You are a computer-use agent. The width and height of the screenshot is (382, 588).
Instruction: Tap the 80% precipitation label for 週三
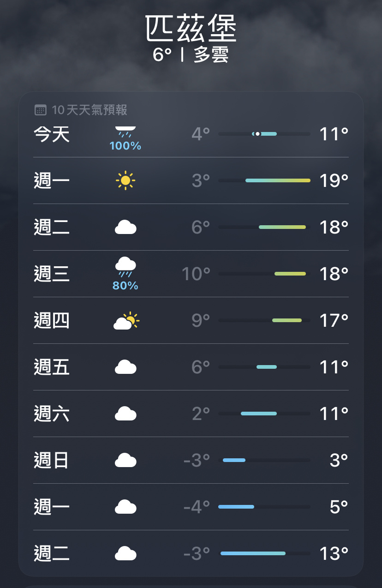(x=125, y=286)
